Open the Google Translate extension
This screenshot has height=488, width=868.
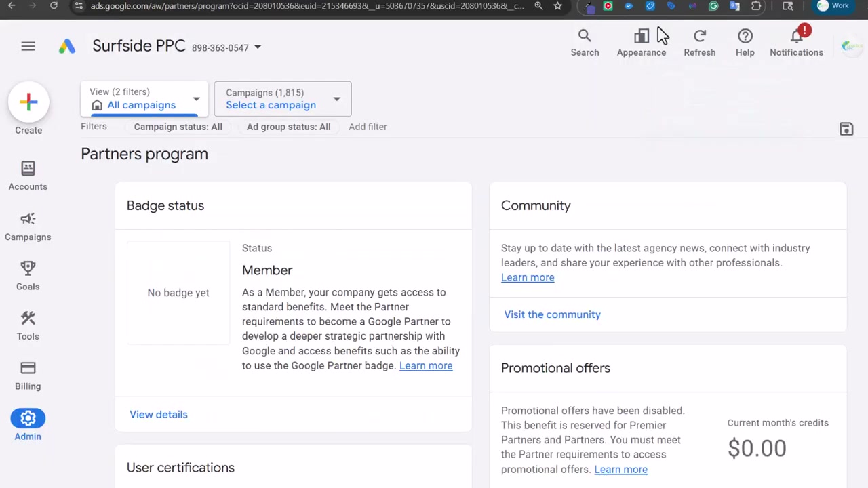(734, 6)
